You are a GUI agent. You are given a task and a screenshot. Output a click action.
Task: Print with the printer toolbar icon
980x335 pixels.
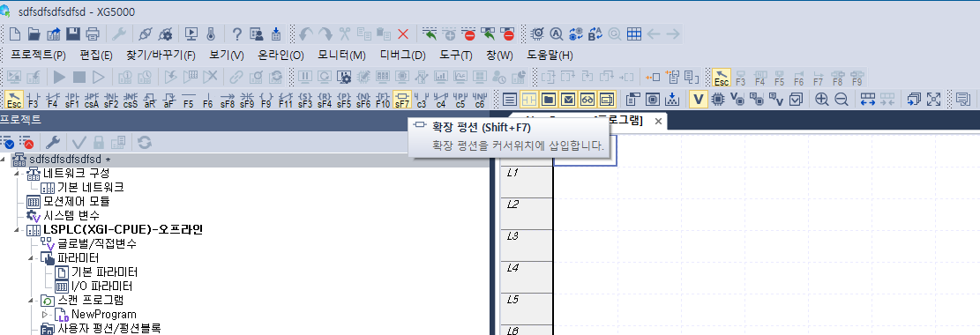[93, 33]
